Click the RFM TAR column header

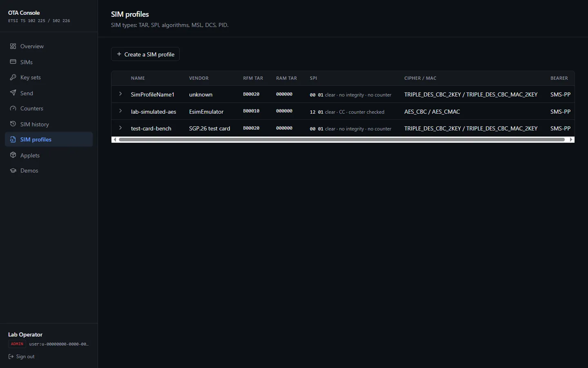pyautogui.click(x=253, y=78)
